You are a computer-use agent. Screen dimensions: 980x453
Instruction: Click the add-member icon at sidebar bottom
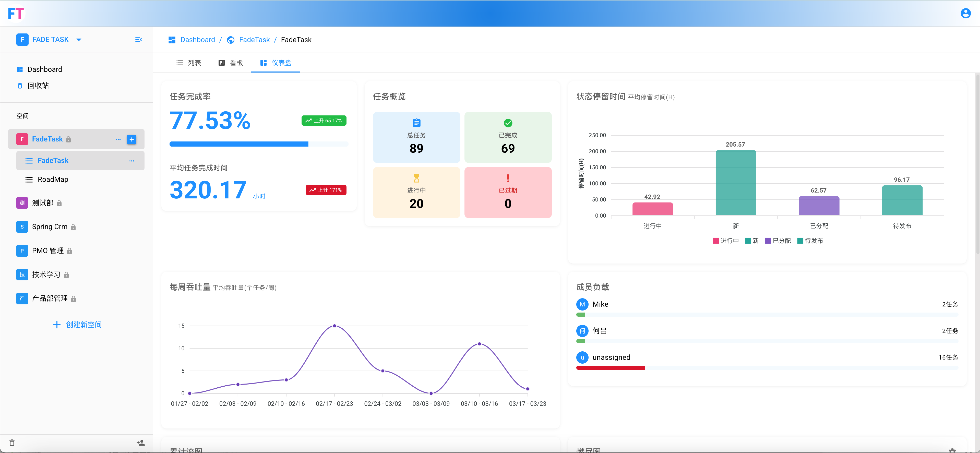coord(141,443)
